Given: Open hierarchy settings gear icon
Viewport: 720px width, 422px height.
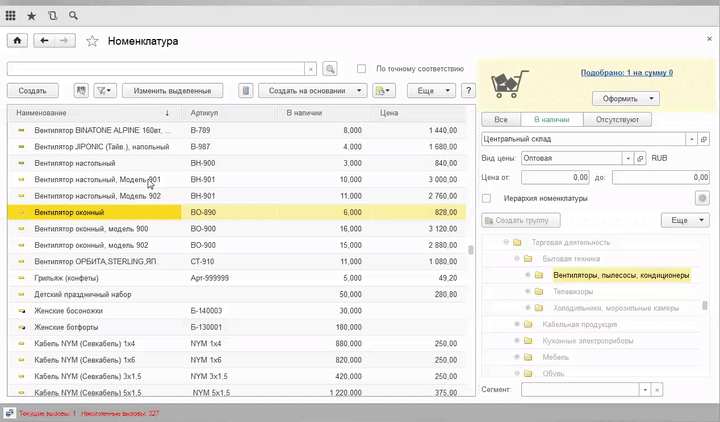Looking at the screenshot, I should click(702, 198).
